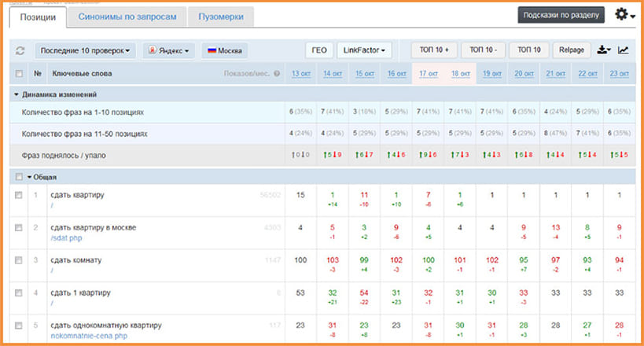
Task: Click the Количество фраз на 11-50 позициях row
Action: [x=322, y=134]
